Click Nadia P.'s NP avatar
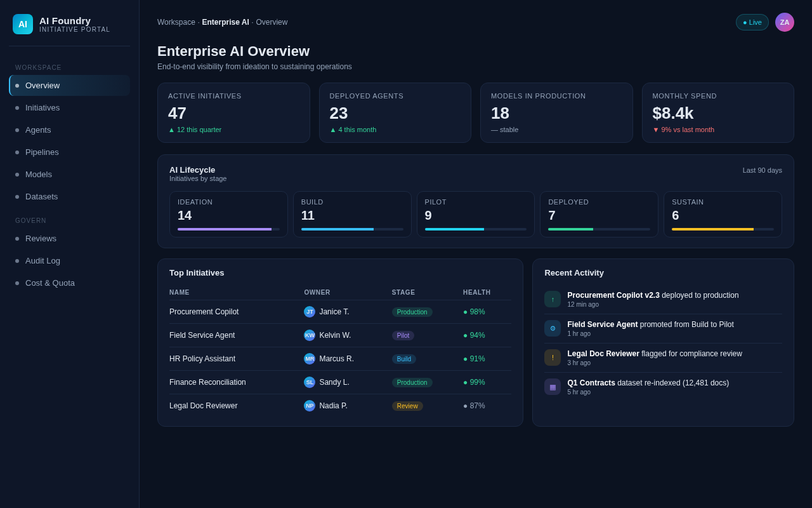The image size is (812, 508). coord(310,406)
